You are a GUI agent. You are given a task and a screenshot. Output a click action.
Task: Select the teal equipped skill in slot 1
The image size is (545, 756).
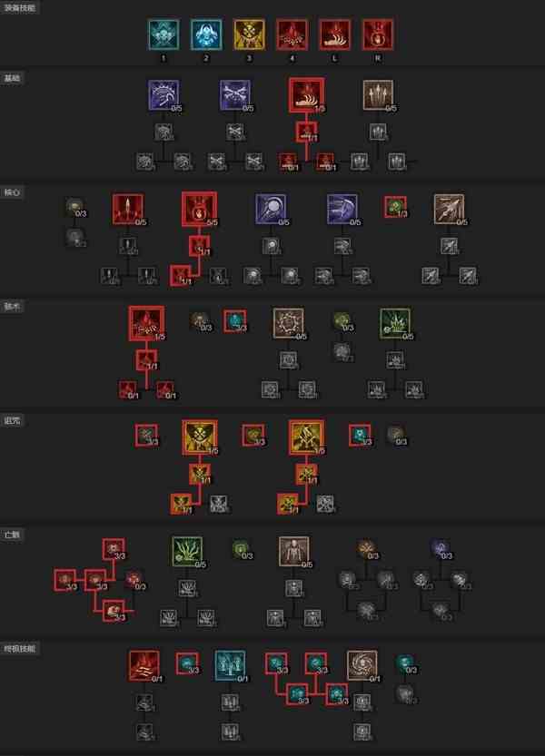(163, 34)
